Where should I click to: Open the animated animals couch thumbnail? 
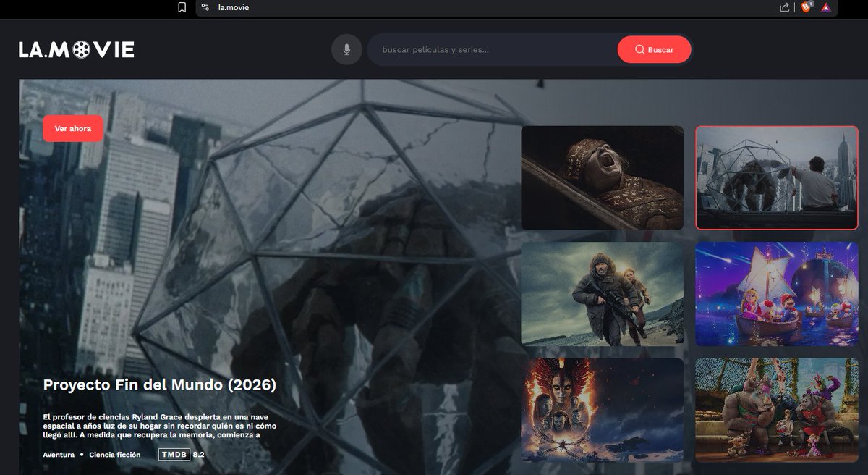click(x=777, y=410)
